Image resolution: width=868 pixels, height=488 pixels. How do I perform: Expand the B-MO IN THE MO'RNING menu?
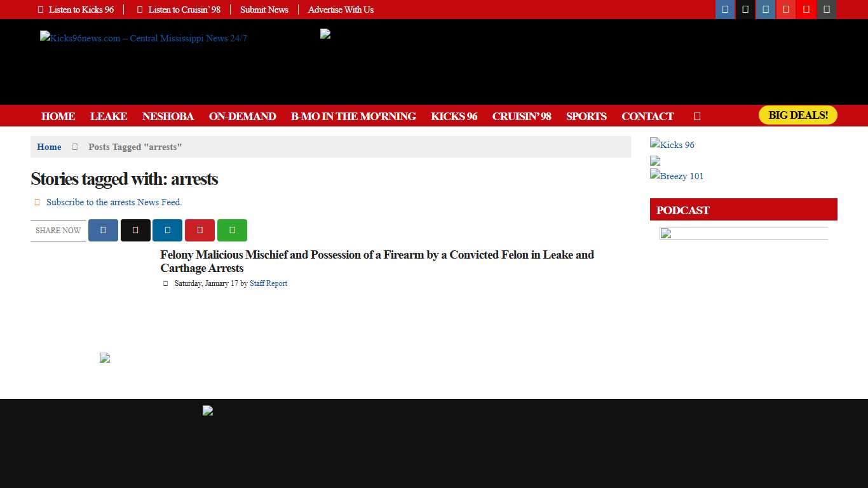point(353,116)
